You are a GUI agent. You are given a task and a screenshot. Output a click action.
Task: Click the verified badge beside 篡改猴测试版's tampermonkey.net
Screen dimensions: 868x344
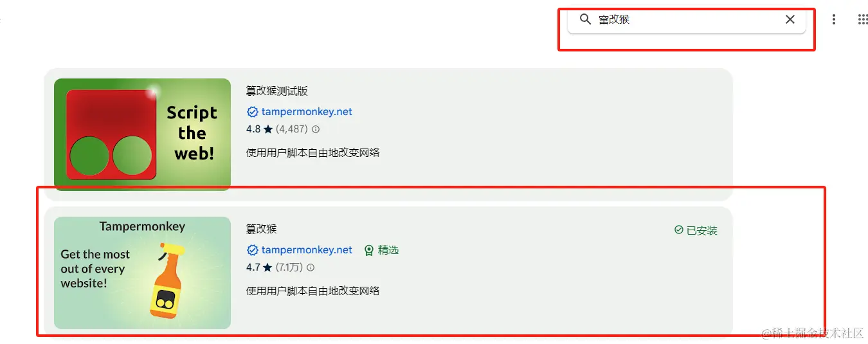click(x=252, y=111)
